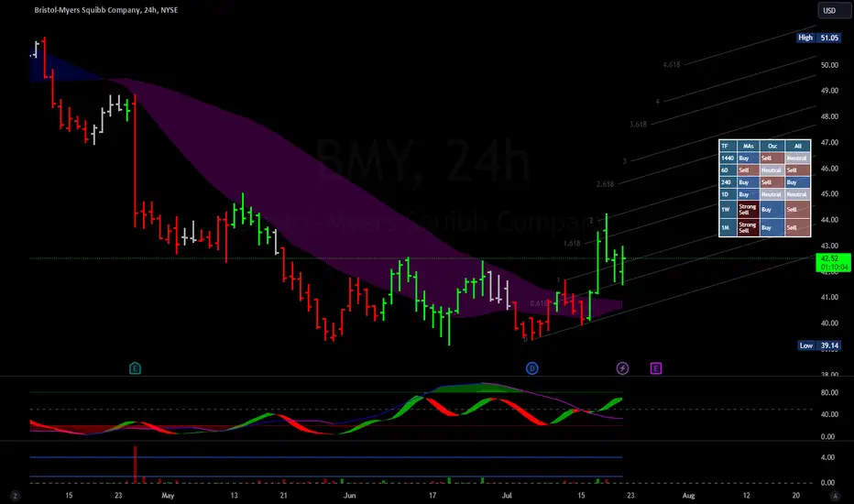Click the 20 date axis label
The height and width of the screenshot is (504, 854).
pos(795,495)
